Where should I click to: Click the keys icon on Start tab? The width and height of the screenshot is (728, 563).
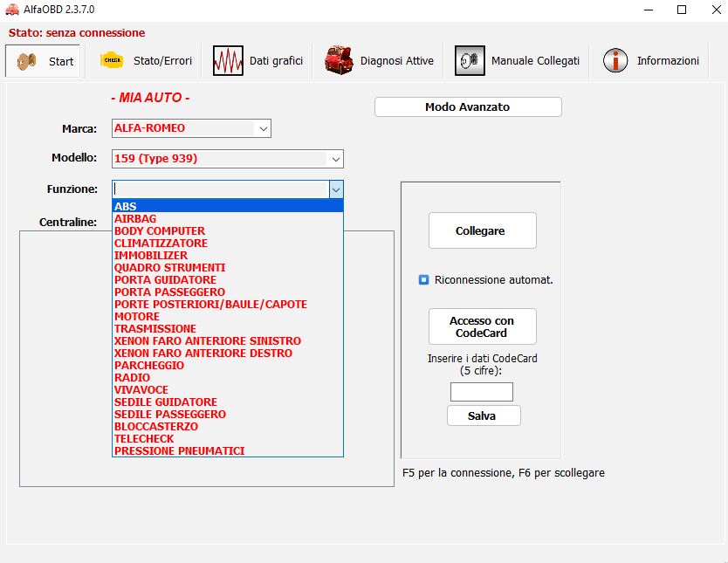[26, 61]
